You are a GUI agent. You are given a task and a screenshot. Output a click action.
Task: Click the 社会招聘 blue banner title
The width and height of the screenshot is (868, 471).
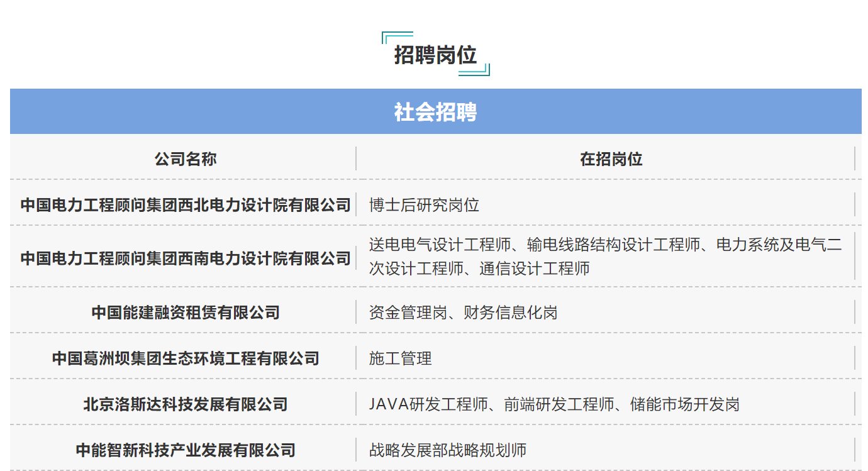[435, 112]
